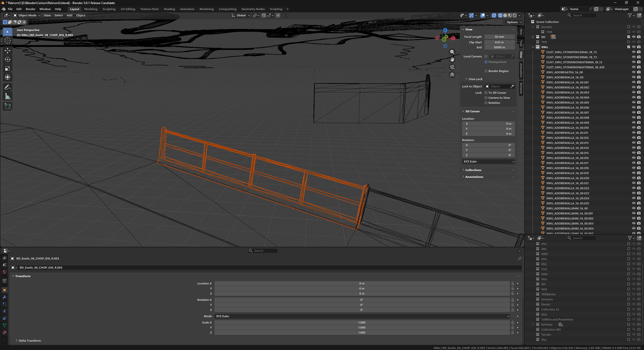Image resolution: width=644 pixels, height=350 pixels.
Task: Hide XWU_ADOBEGATEA_1A_00 in viewport
Action: tap(634, 72)
